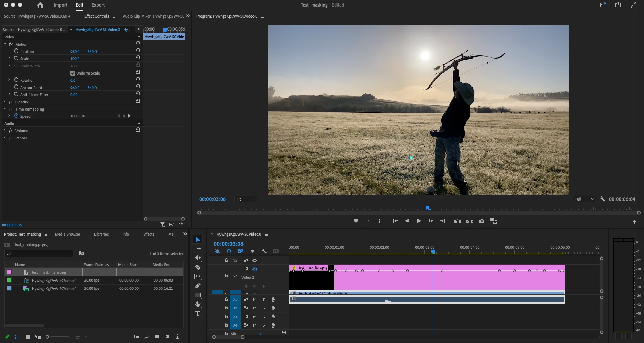Open the Effects panel tab
644x343 pixels.
coord(148,234)
